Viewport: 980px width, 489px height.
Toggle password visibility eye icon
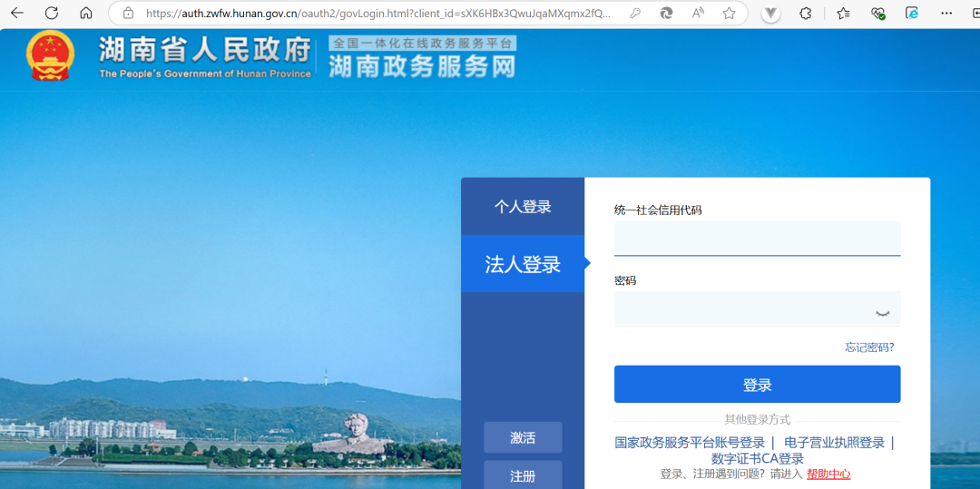tap(882, 312)
